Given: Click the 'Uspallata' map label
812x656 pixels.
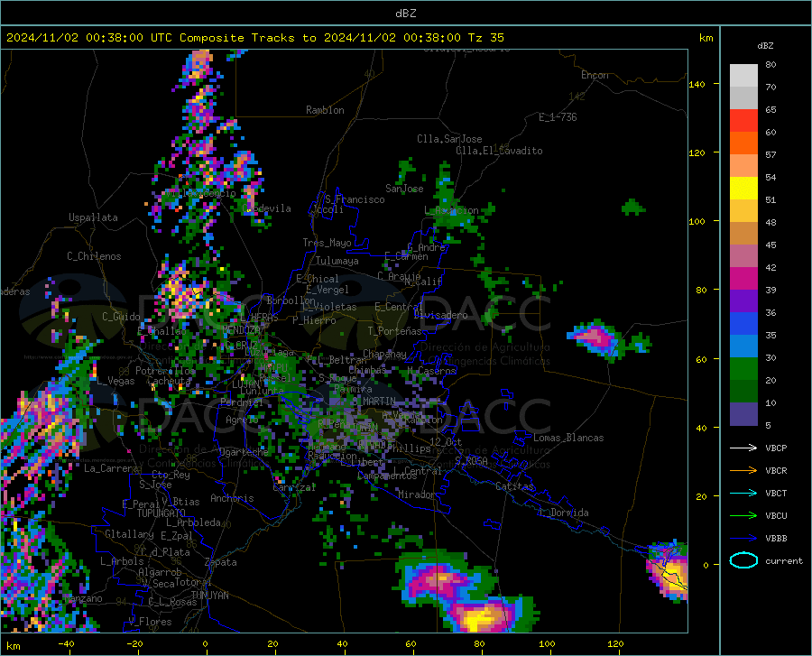Looking at the screenshot, I should coord(93,218).
